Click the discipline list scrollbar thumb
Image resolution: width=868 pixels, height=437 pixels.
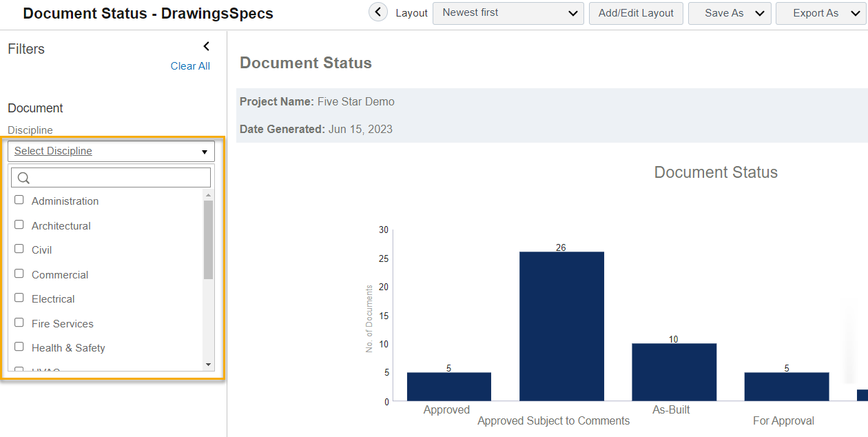(x=208, y=240)
